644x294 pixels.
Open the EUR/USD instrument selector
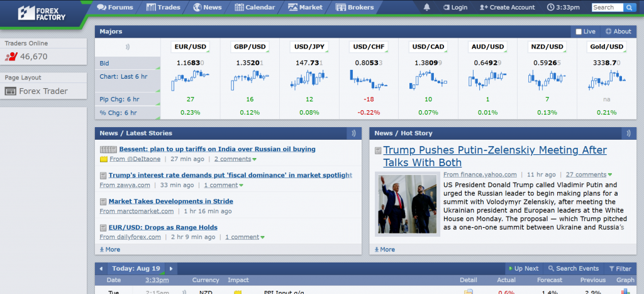190,47
